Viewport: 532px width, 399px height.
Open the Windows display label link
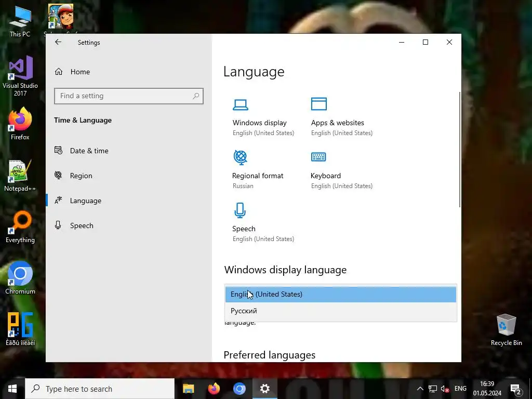260,123
